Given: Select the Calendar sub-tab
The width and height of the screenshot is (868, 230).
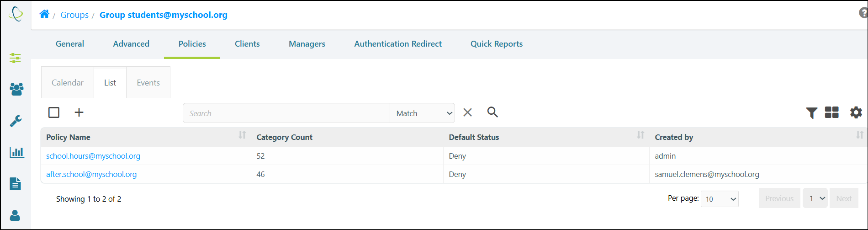Looking at the screenshot, I should pyautogui.click(x=68, y=83).
